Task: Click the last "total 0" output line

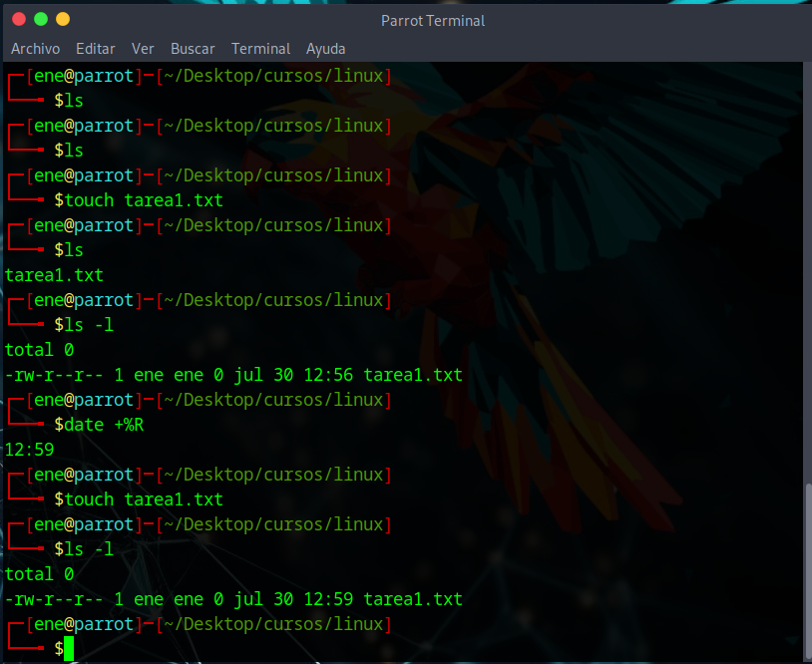Action: [x=39, y=574]
